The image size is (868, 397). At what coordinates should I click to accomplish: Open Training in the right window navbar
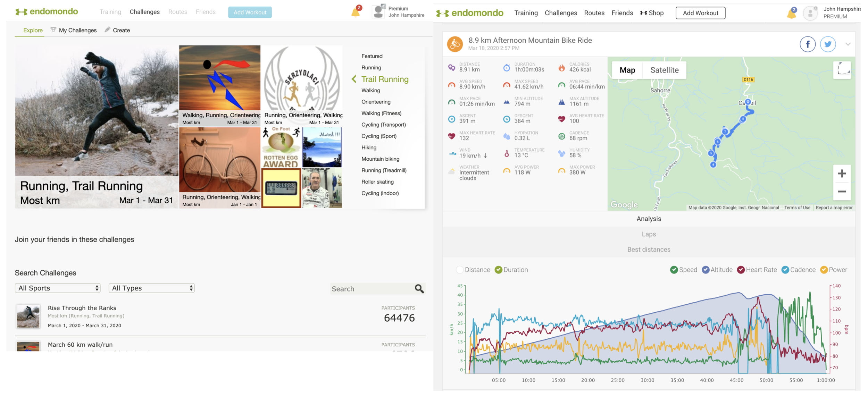tap(526, 13)
